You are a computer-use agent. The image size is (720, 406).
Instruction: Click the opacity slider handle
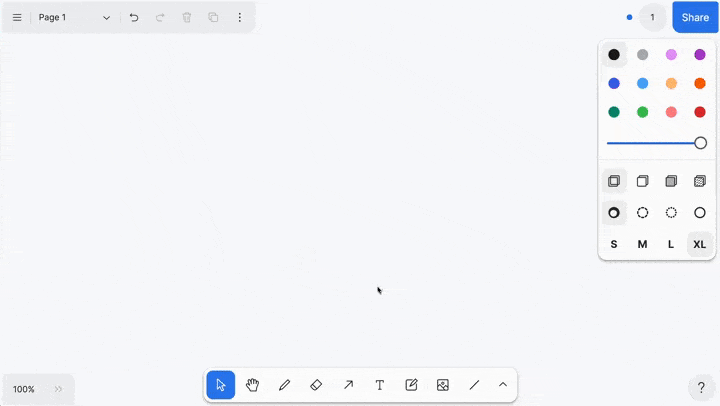click(700, 143)
